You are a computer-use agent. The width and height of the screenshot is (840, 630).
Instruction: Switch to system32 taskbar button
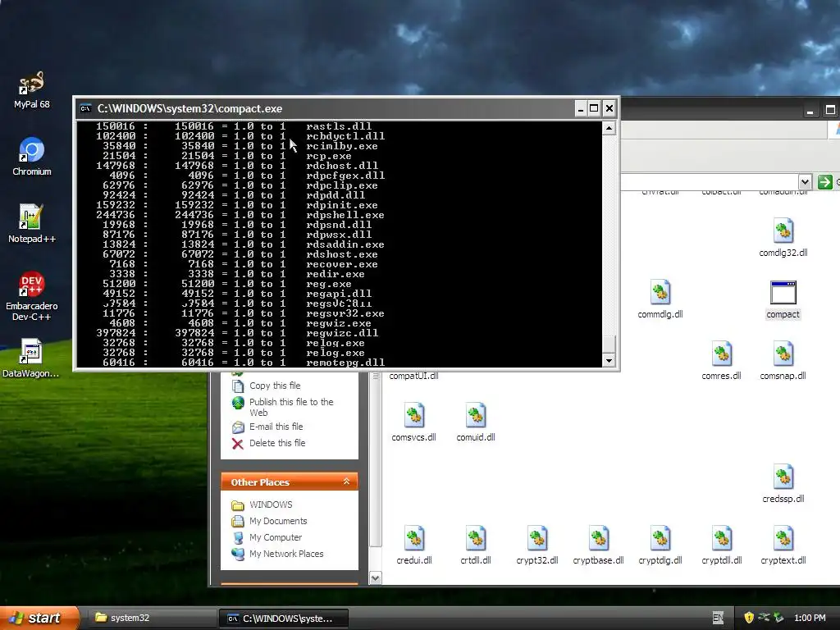point(151,619)
